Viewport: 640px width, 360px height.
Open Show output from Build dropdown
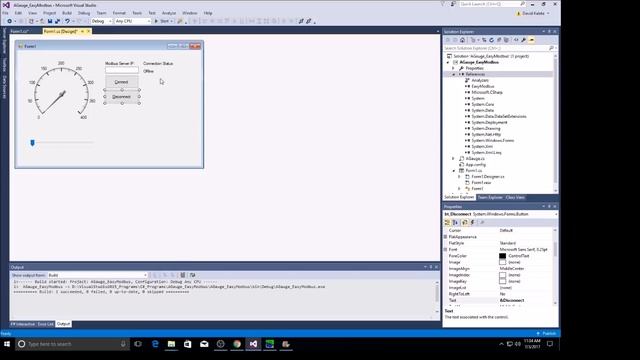[98, 275]
